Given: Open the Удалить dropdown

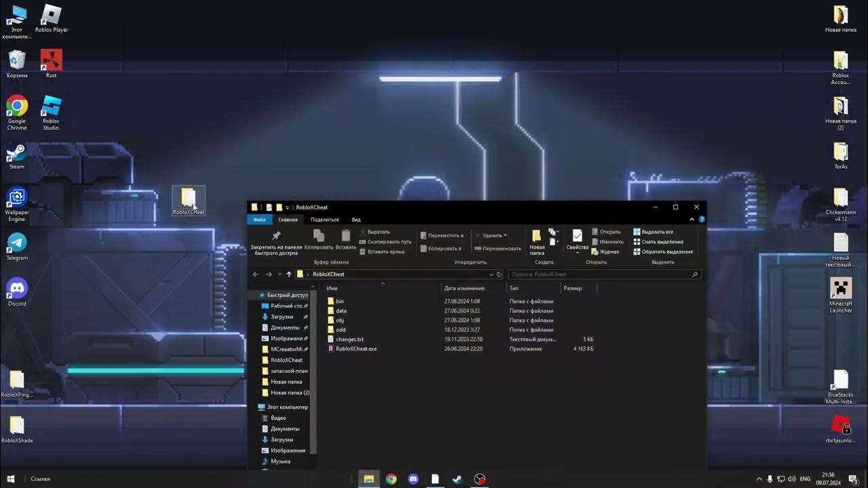Looking at the screenshot, I should pyautogui.click(x=491, y=235).
